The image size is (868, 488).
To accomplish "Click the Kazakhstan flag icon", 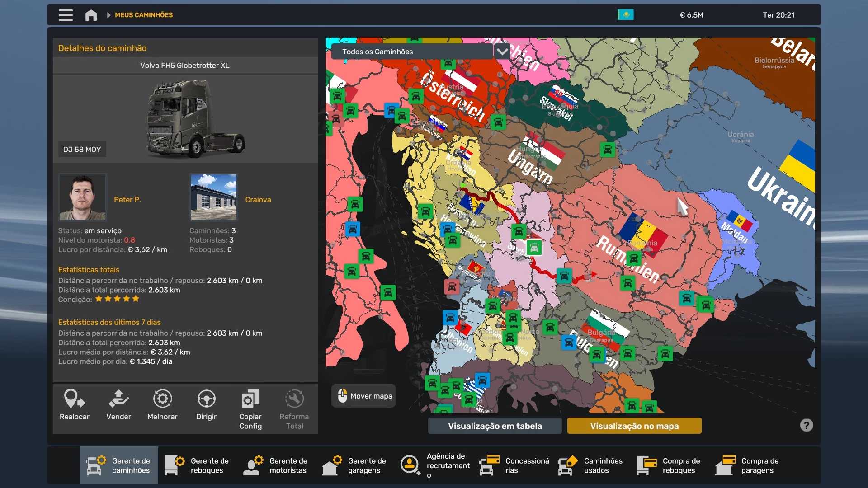I will [625, 15].
